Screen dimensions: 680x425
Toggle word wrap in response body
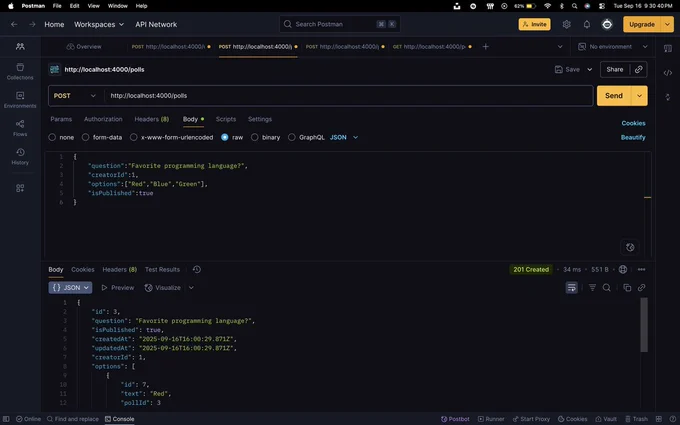coord(572,288)
